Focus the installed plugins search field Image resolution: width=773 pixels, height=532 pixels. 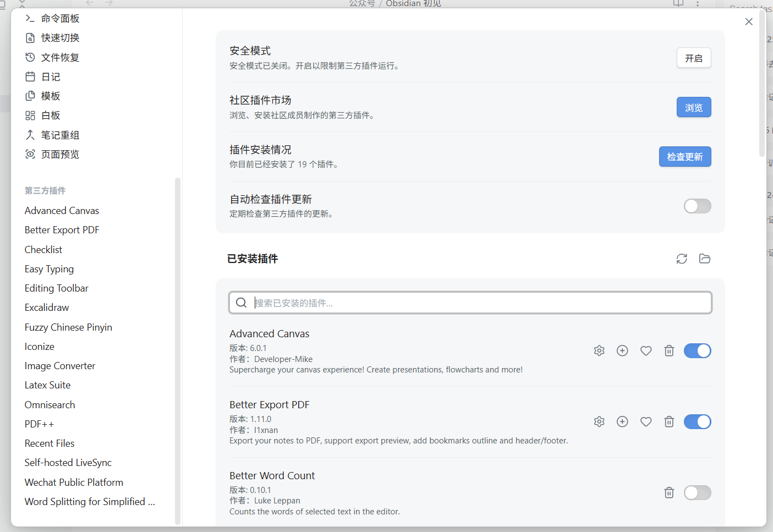coord(470,303)
